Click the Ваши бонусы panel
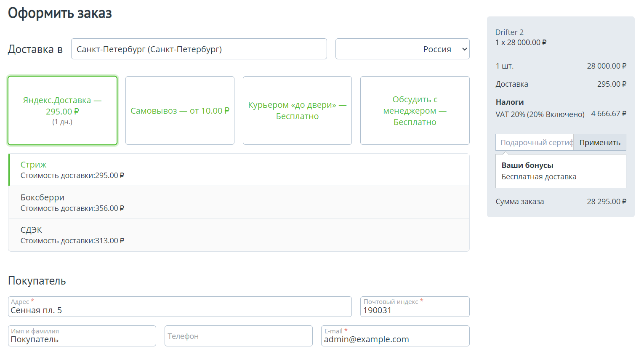This screenshot has height=354, width=644. 560,171
